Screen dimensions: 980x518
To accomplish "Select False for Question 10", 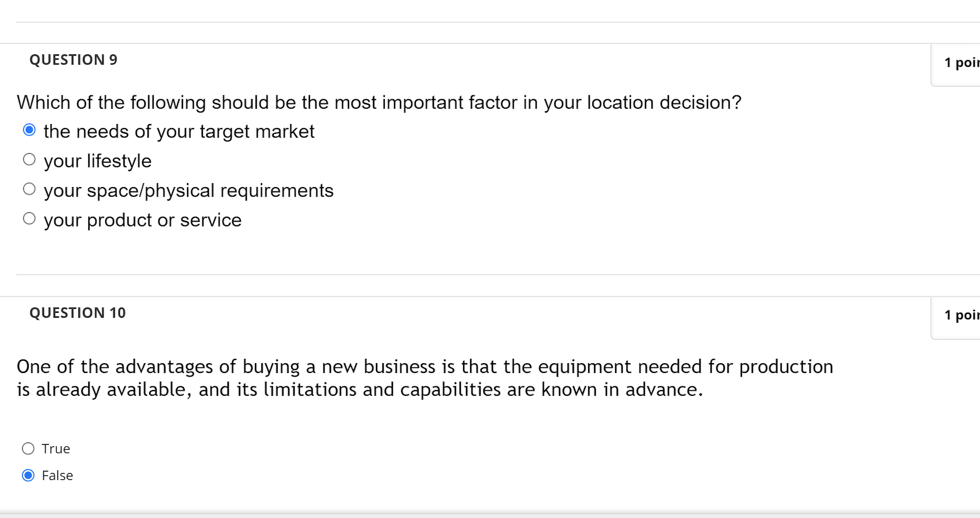I will click(27, 475).
